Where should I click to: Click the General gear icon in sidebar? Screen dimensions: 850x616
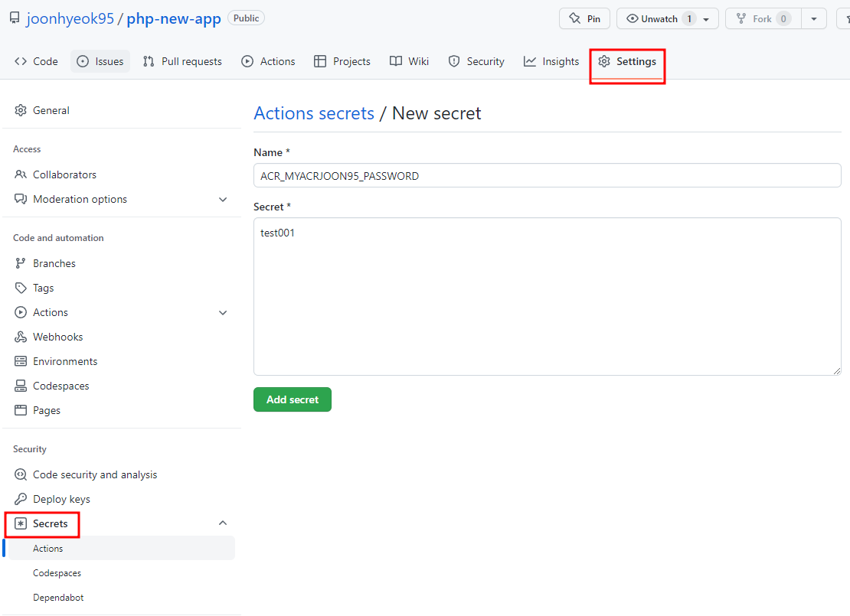(x=21, y=110)
